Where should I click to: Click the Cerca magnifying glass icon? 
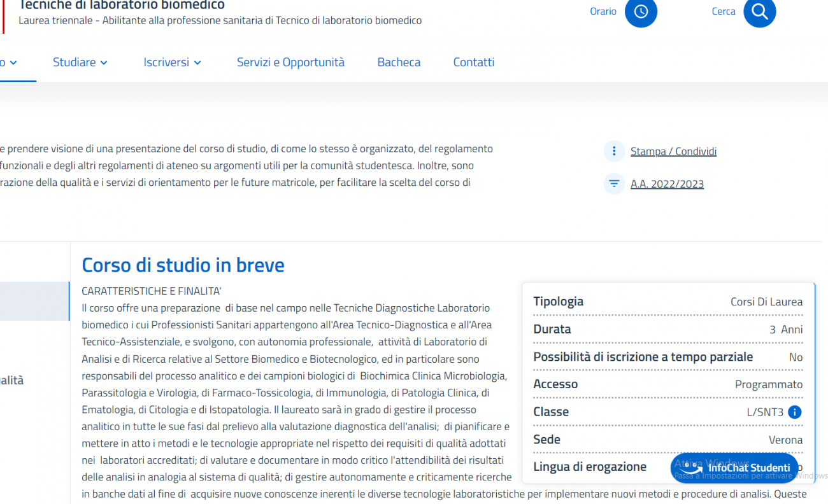759,12
